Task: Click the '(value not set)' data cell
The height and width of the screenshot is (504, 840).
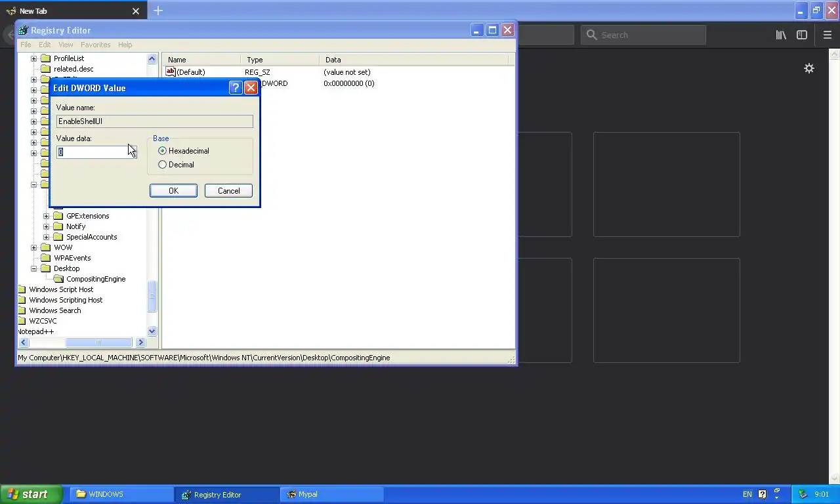Action: coord(346,72)
